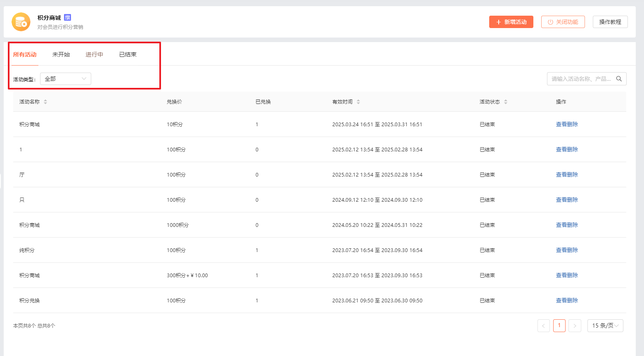Go to previous page arrow
This screenshot has height=356, width=644.
coord(543,326)
